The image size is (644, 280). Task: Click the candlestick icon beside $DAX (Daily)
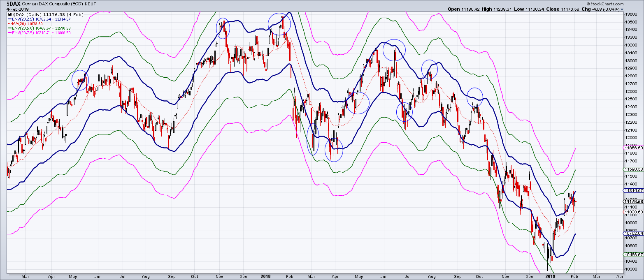10,14
